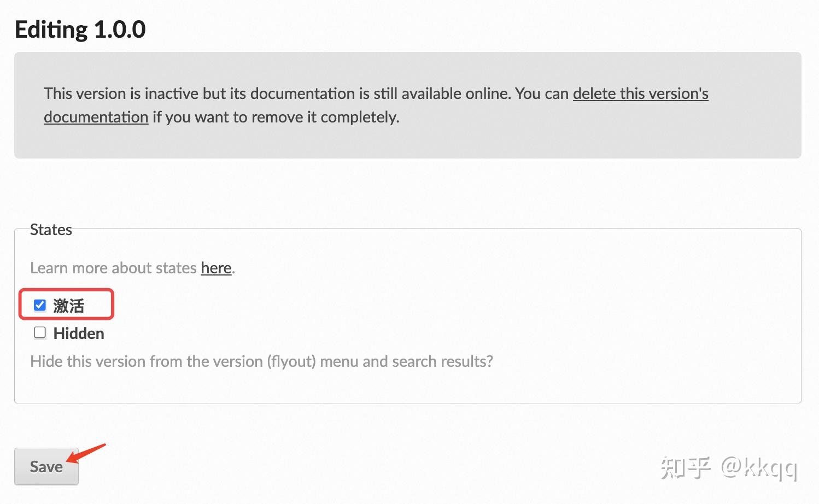The height and width of the screenshot is (504, 819).
Task: Click the States fieldset legend
Action: (51, 230)
